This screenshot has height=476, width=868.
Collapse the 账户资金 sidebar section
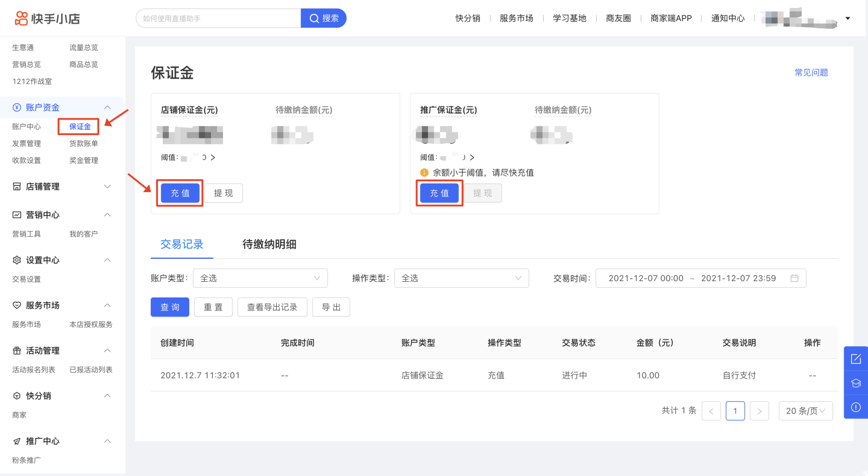pos(107,107)
